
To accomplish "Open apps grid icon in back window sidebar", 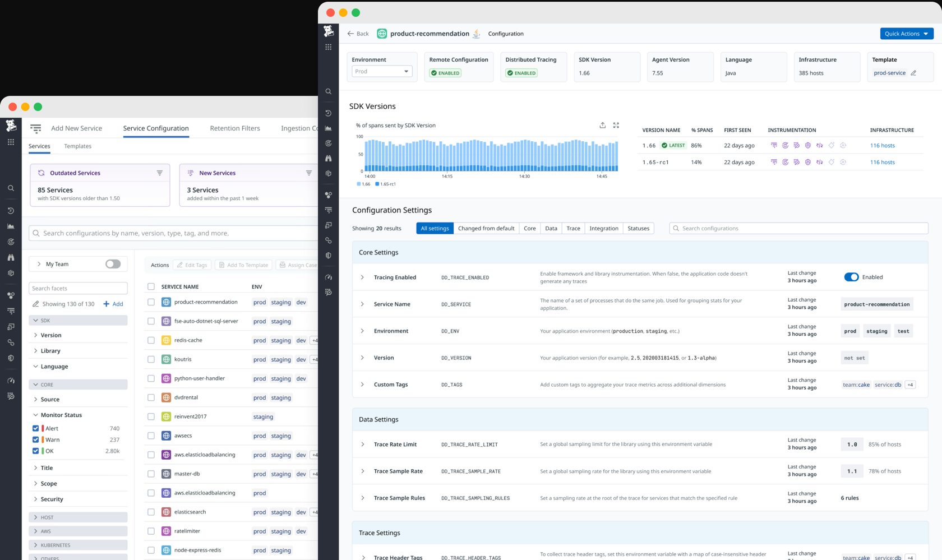I will pos(11,142).
